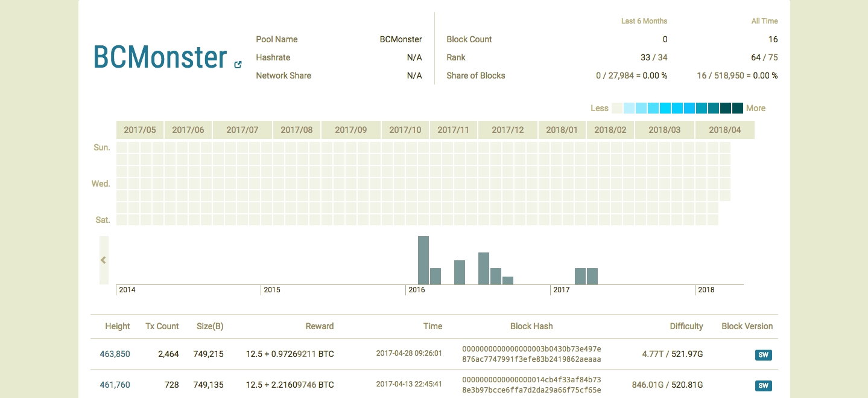Select the 2017/05 month header
The width and height of the screenshot is (868, 398).
[x=140, y=130]
